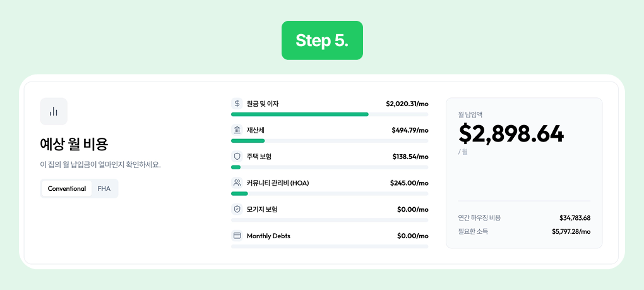Viewport: 644px width, 290px height.
Task: Click the $2,020.31/mo principal and interest amount
Action: pos(407,104)
